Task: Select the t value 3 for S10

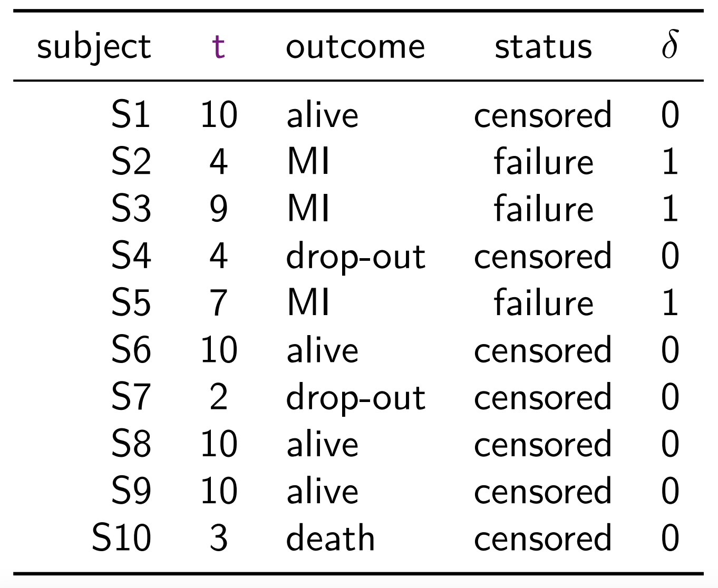Action: pos(218,538)
